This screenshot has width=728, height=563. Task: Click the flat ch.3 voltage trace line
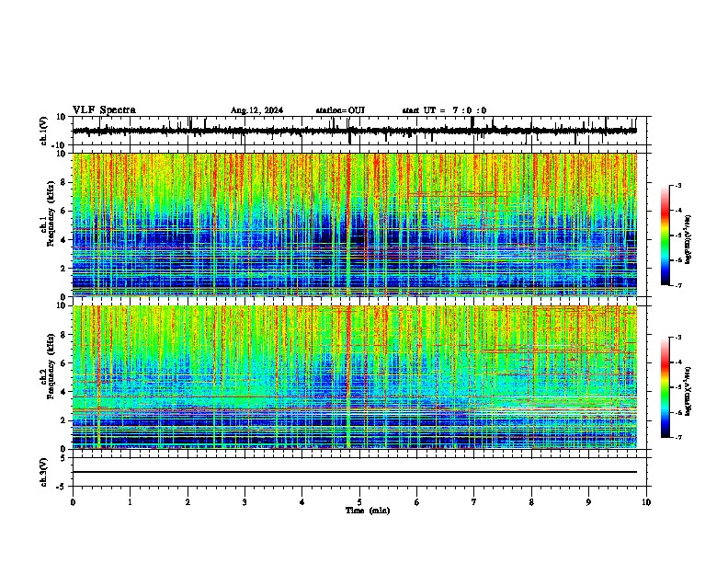tap(354, 472)
